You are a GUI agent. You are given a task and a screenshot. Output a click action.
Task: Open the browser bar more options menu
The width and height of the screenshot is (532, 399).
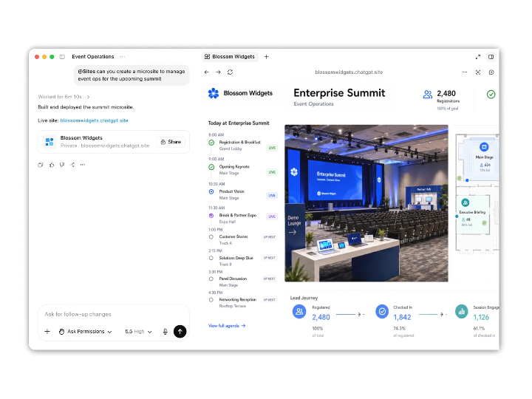[x=465, y=72]
